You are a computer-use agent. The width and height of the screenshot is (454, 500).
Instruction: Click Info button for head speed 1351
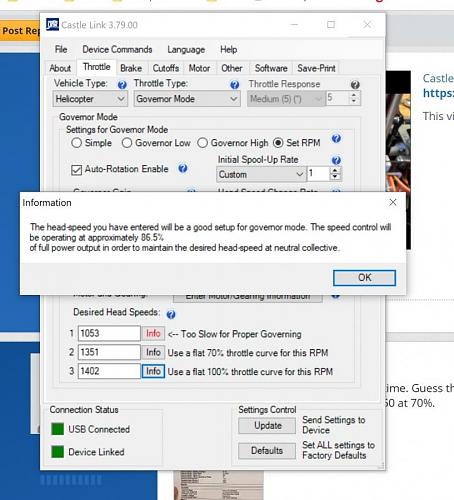(x=153, y=352)
